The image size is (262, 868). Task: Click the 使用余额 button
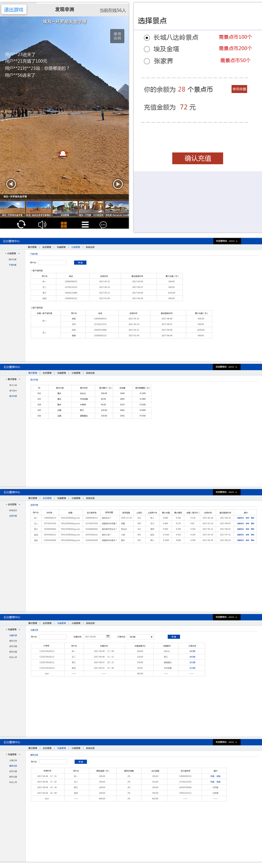[x=239, y=89]
